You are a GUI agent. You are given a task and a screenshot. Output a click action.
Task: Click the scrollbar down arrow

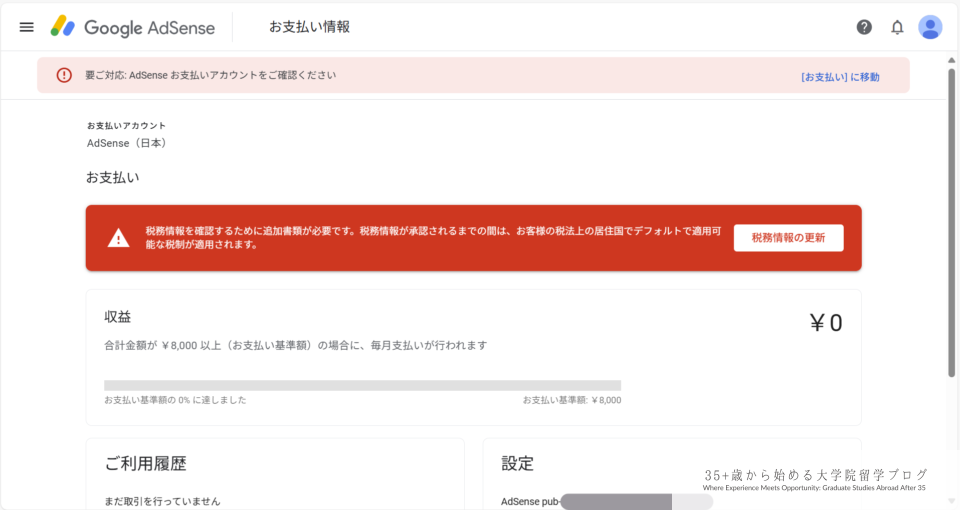click(951, 503)
